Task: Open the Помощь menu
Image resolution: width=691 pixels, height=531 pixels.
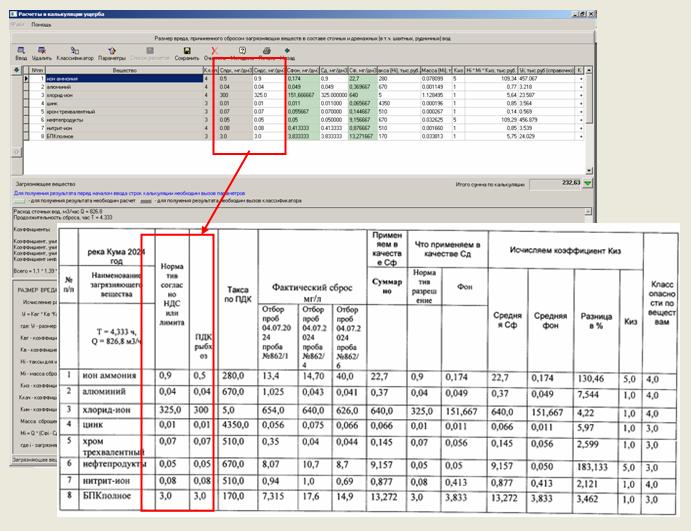Action: (42, 24)
